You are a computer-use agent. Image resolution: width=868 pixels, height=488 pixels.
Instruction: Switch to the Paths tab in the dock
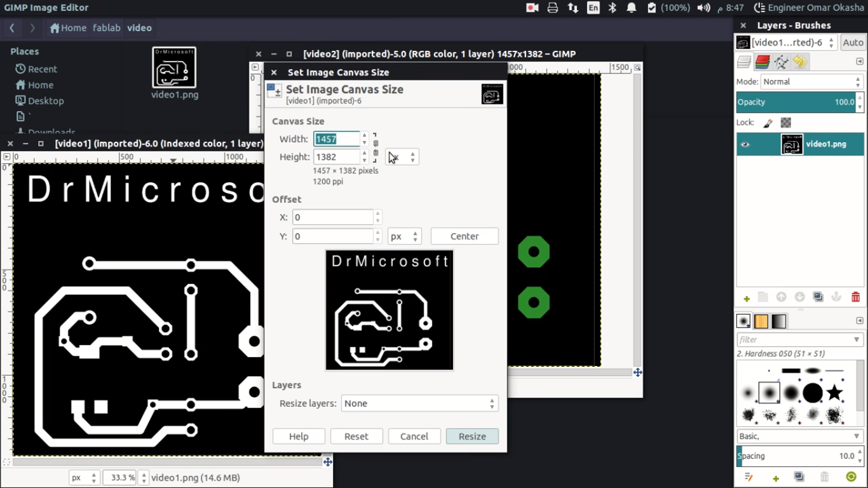point(781,62)
